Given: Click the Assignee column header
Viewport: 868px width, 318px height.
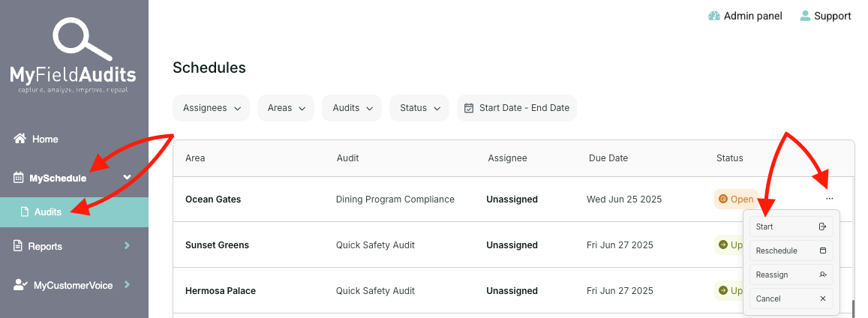Looking at the screenshot, I should (508, 157).
